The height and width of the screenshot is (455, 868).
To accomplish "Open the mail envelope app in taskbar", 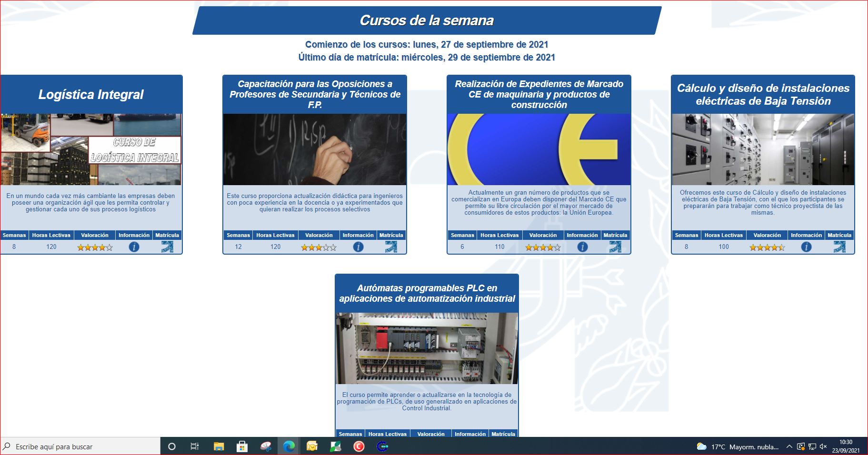I will click(x=312, y=446).
